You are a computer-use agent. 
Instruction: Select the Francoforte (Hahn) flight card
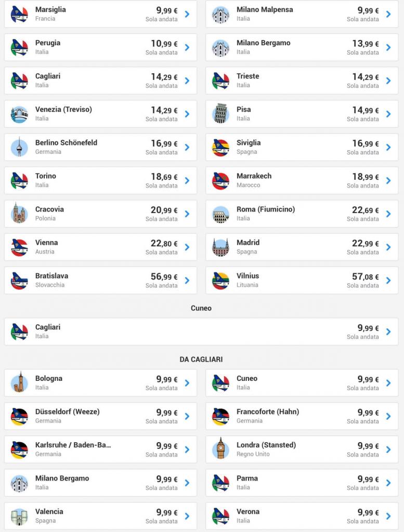[302, 416]
